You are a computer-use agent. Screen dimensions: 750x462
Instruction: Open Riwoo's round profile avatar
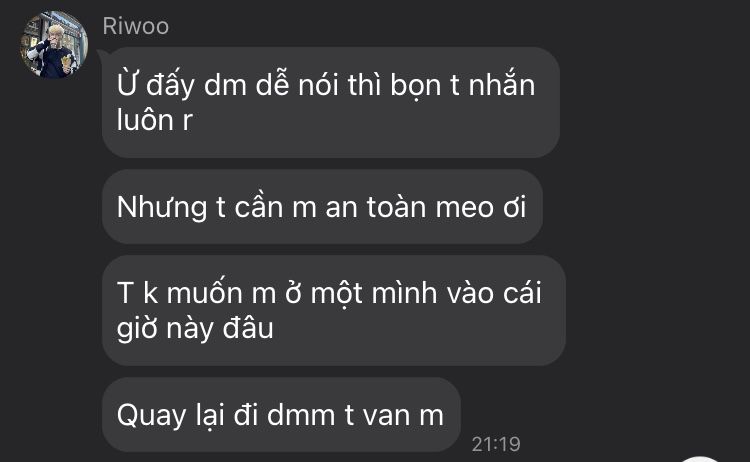click(54, 44)
